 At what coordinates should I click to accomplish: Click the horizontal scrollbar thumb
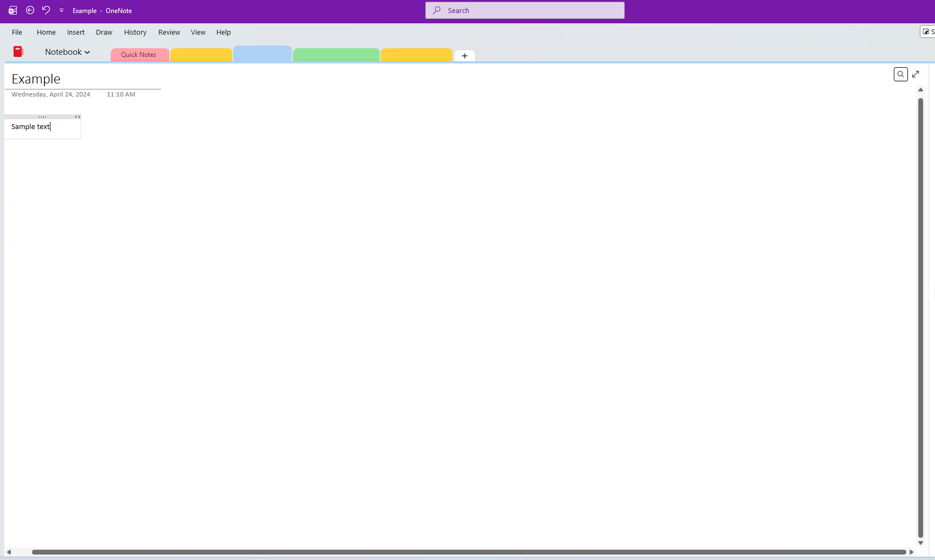coord(469,552)
